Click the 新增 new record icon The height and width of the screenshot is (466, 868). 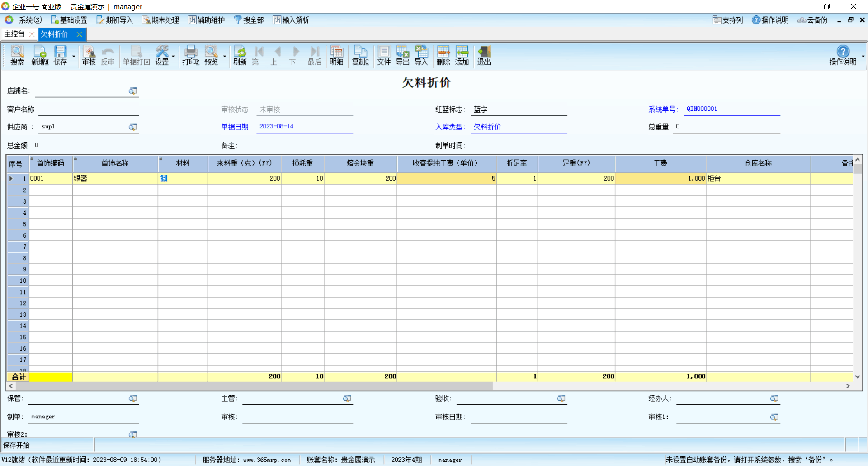[x=40, y=56]
